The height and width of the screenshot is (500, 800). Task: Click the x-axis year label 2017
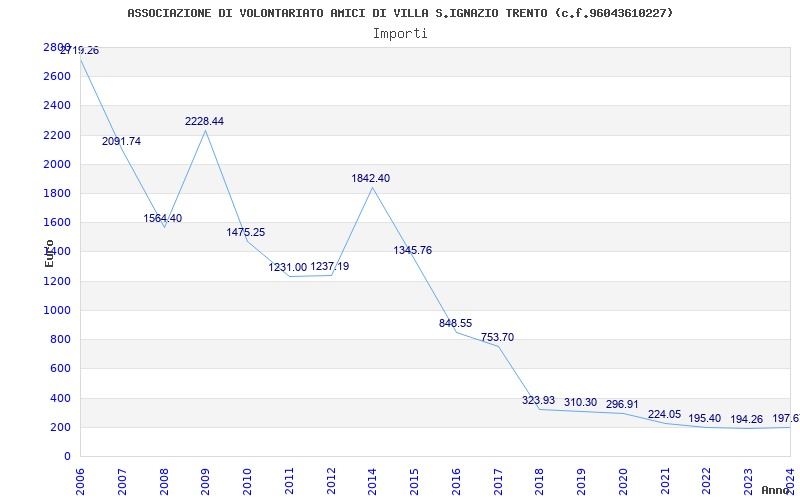[498, 481]
